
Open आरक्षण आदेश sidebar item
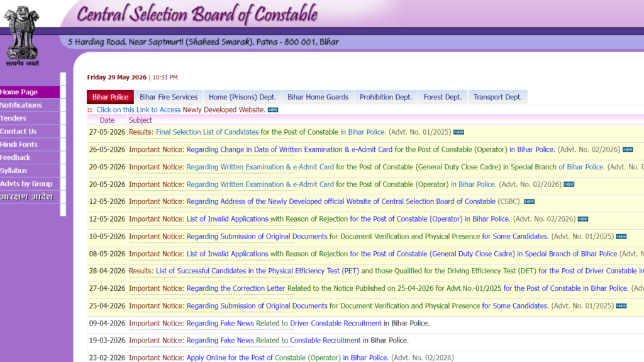coord(30,197)
